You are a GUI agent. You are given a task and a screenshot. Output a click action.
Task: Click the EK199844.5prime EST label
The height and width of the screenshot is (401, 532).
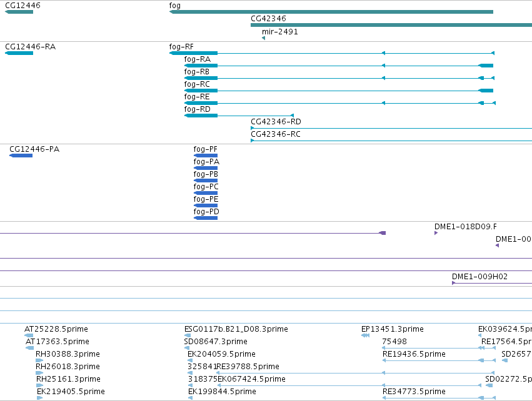(x=222, y=392)
